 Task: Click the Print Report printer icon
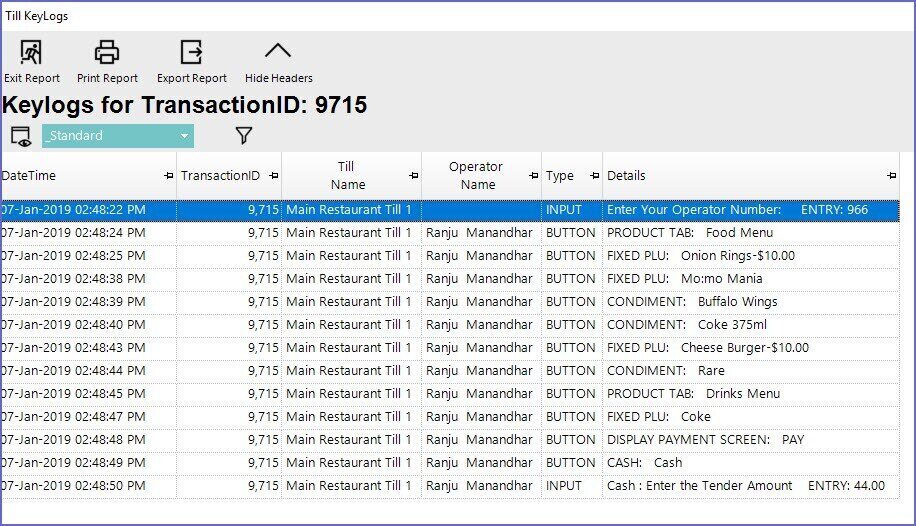pyautogui.click(x=107, y=52)
